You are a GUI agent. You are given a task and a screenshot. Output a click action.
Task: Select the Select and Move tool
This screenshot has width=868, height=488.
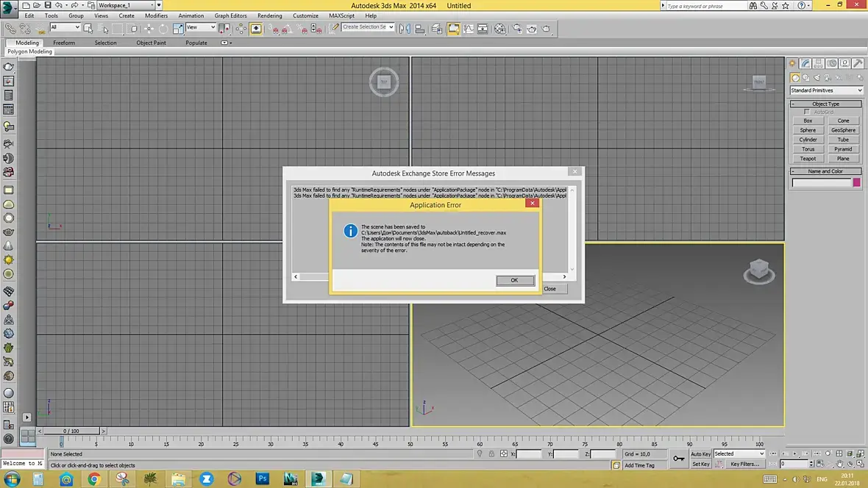149,28
